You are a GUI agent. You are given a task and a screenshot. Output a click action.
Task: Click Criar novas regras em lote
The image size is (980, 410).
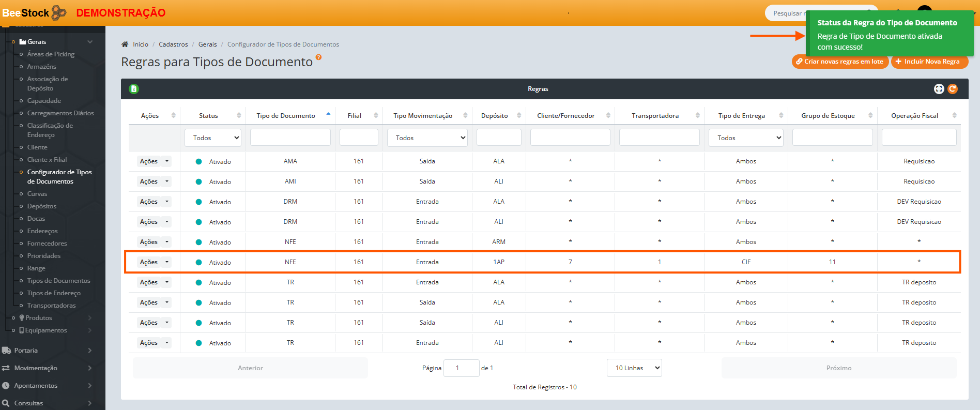pyautogui.click(x=840, y=62)
